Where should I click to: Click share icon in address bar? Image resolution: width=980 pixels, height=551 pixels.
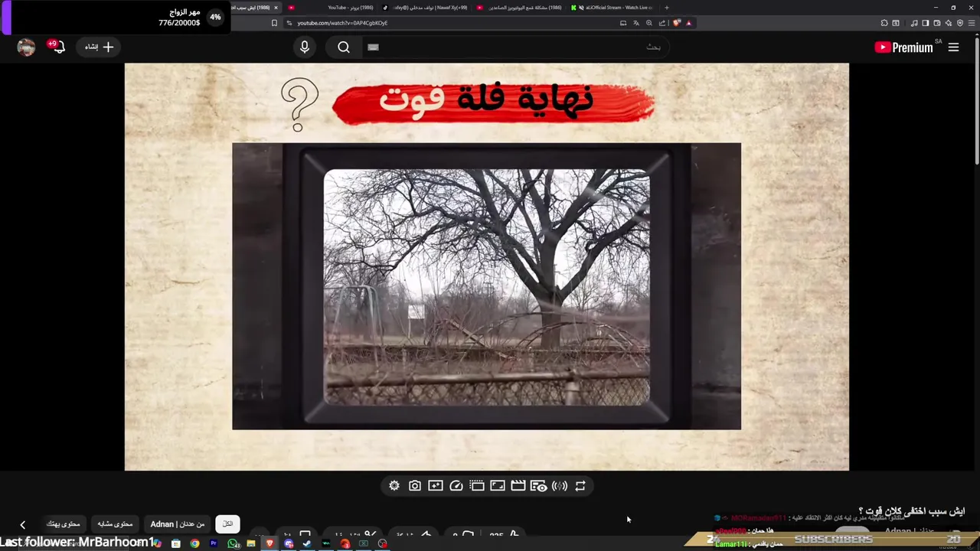coord(662,23)
